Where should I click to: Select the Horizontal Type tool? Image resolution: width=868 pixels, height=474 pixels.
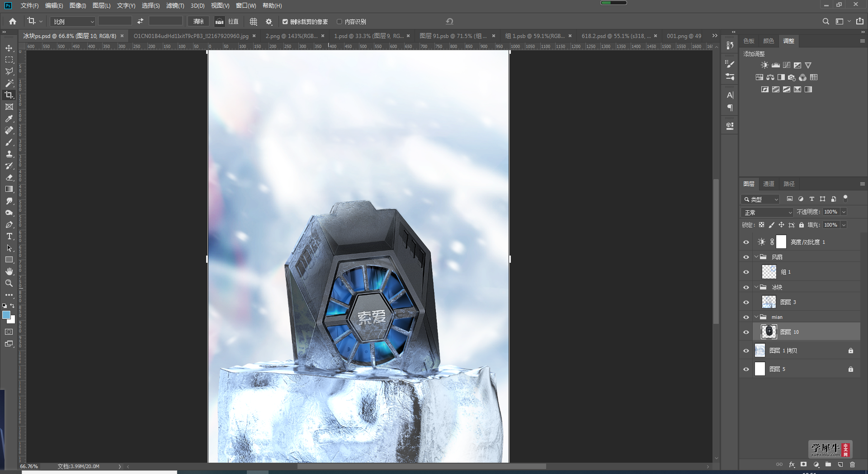pyautogui.click(x=9, y=236)
